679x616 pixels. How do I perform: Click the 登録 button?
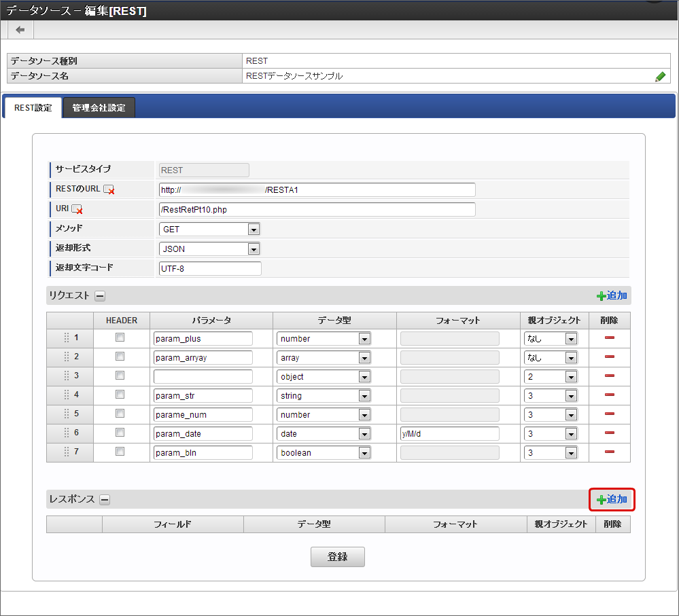click(x=337, y=557)
